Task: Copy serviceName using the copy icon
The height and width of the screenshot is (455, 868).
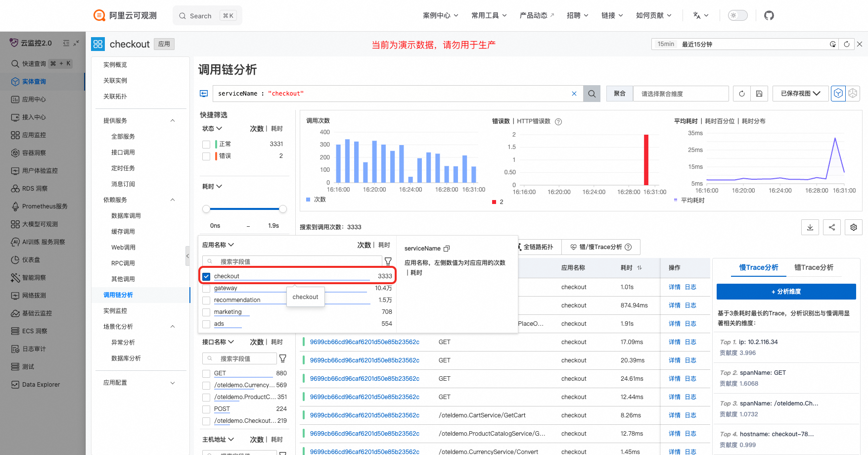Action: (x=447, y=249)
